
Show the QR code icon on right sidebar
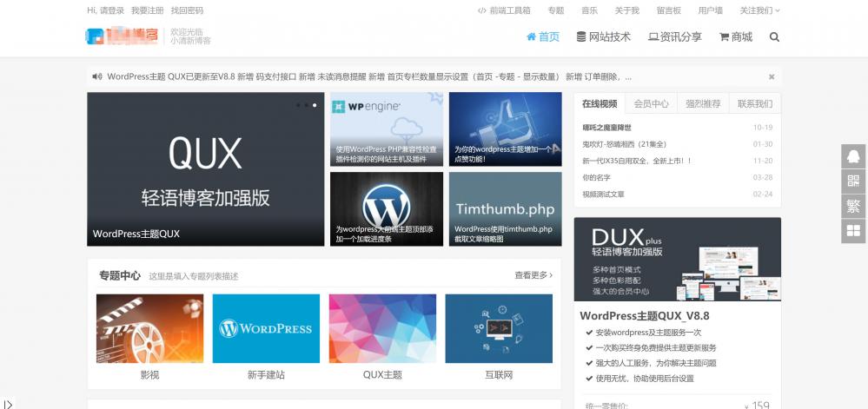853,181
